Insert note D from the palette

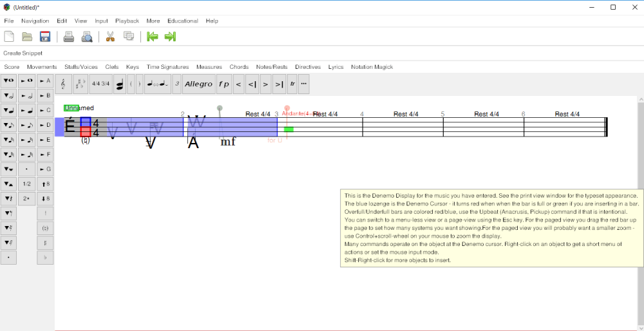[x=45, y=126]
